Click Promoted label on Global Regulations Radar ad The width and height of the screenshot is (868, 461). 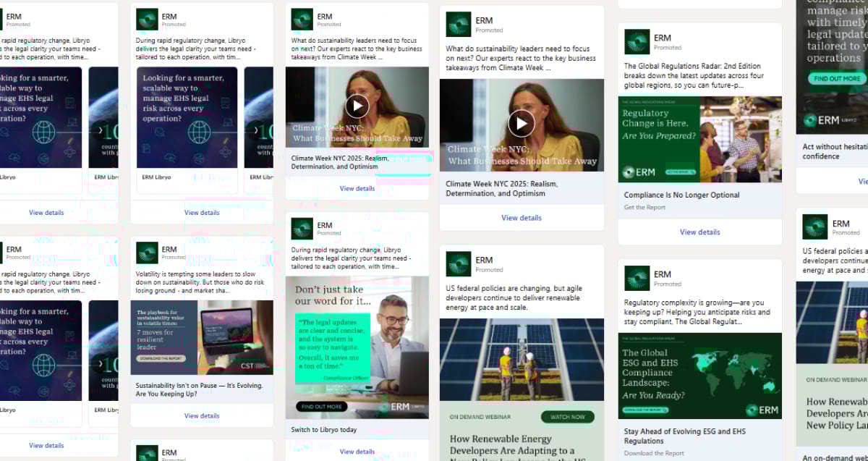(x=668, y=48)
